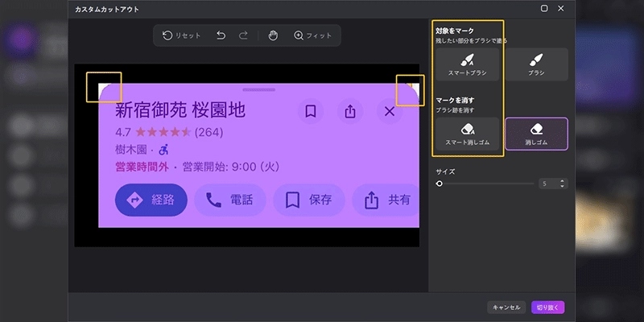Click the 共有 share button in image
The width and height of the screenshot is (644, 322).
(386, 200)
